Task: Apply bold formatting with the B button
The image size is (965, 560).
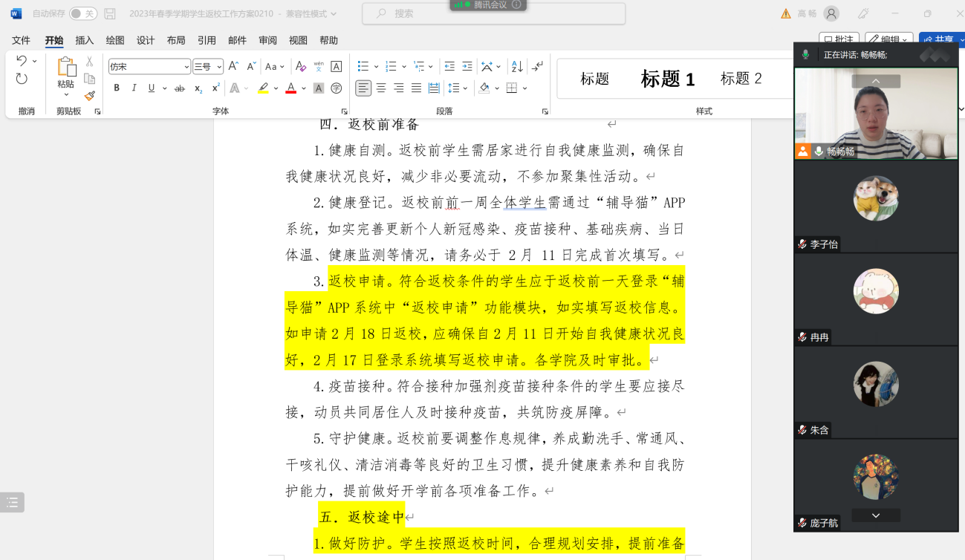Action: (117, 88)
